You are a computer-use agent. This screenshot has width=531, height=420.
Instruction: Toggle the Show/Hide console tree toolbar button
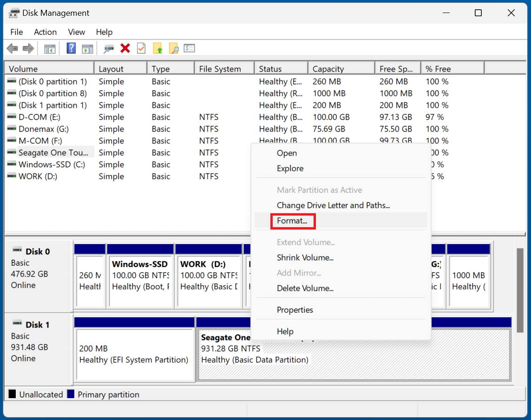click(50, 48)
